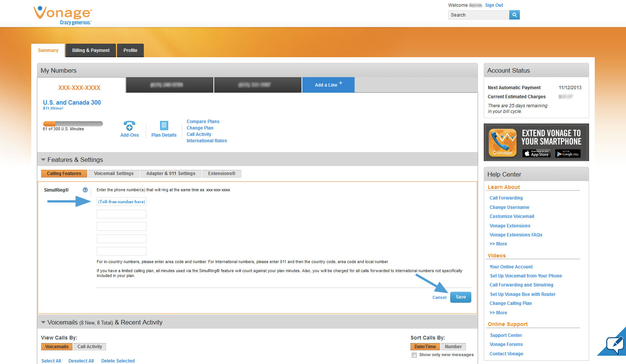Sort calls by Date/Time

425,347
